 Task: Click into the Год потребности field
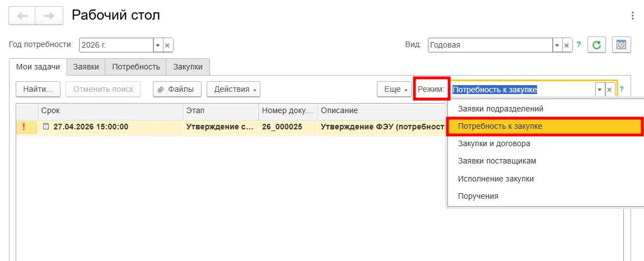pyautogui.click(x=116, y=45)
